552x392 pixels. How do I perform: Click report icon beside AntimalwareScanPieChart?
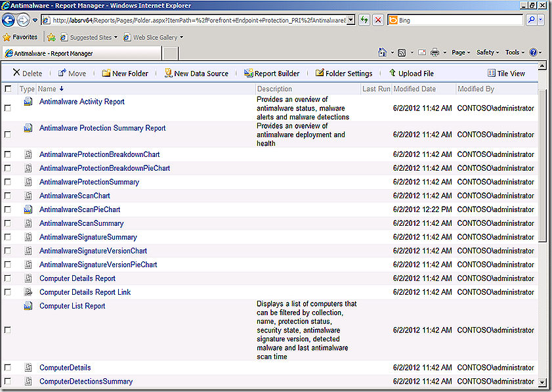[x=28, y=209]
